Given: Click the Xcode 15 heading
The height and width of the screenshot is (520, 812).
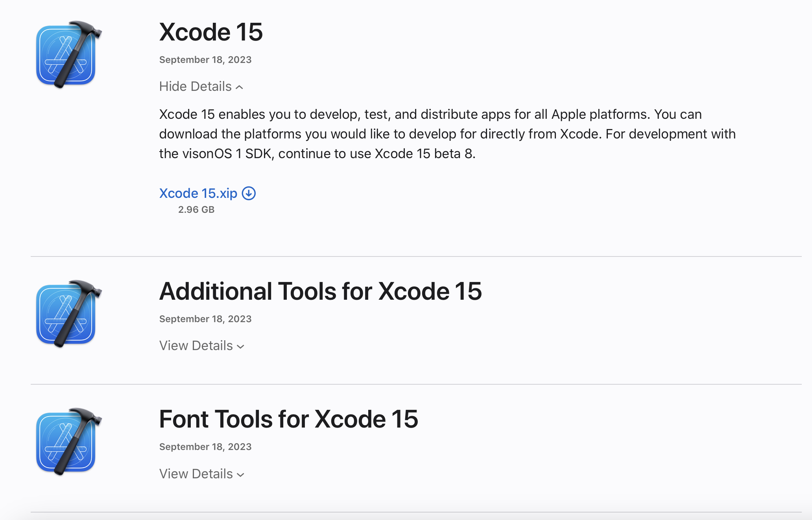Looking at the screenshot, I should tap(211, 32).
